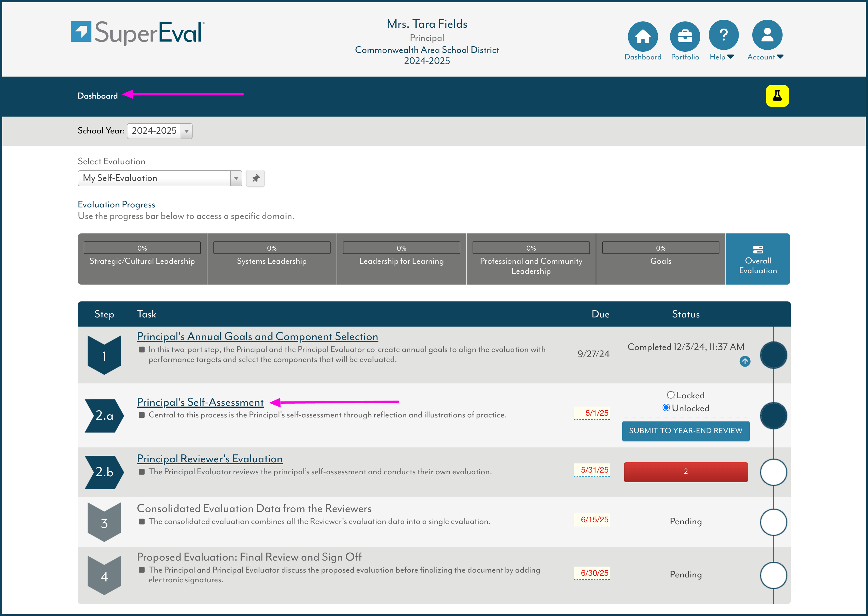Screen dimensions: 868x616
Task: Click step 4 chevron badge
Action: tap(104, 575)
